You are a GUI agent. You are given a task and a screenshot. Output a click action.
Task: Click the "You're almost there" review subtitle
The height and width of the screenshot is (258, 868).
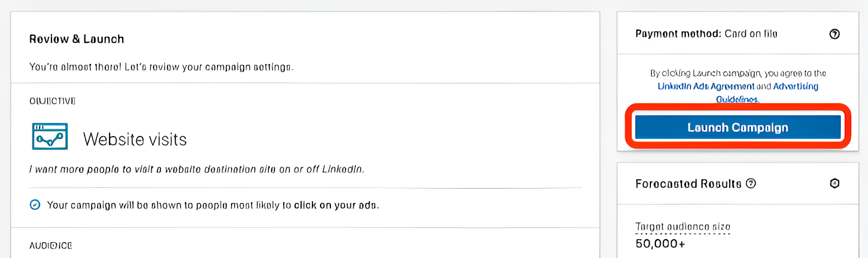[x=161, y=67]
